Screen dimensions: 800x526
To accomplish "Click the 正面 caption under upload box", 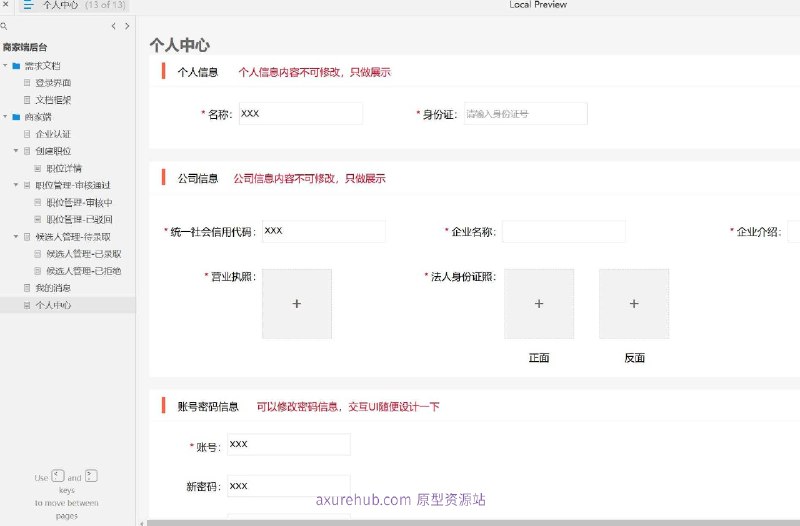I will (x=539, y=358).
